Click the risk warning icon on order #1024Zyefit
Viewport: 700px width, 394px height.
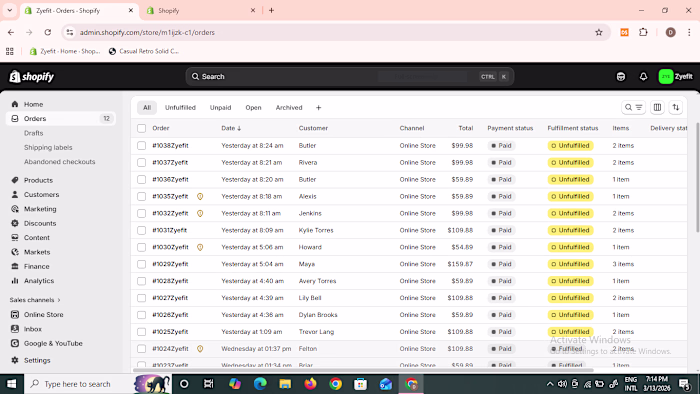pos(200,349)
